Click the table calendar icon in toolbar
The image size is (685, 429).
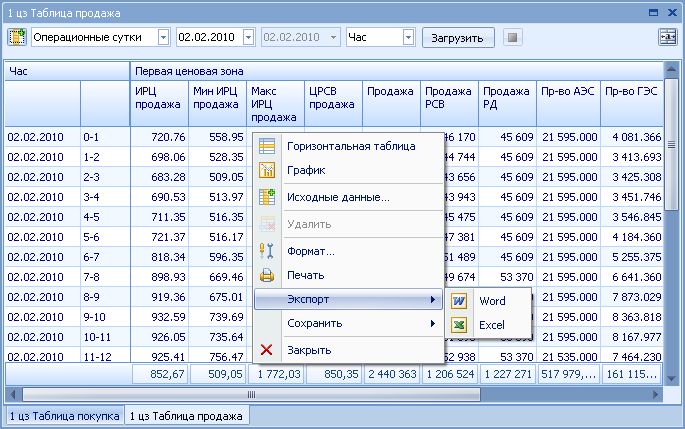pos(16,37)
